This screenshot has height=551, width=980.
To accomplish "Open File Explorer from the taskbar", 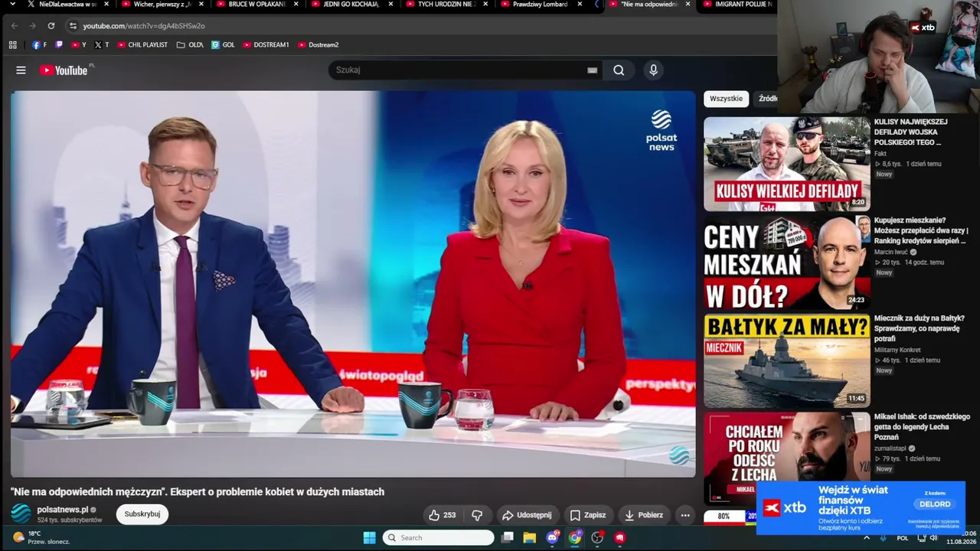I will (x=529, y=538).
